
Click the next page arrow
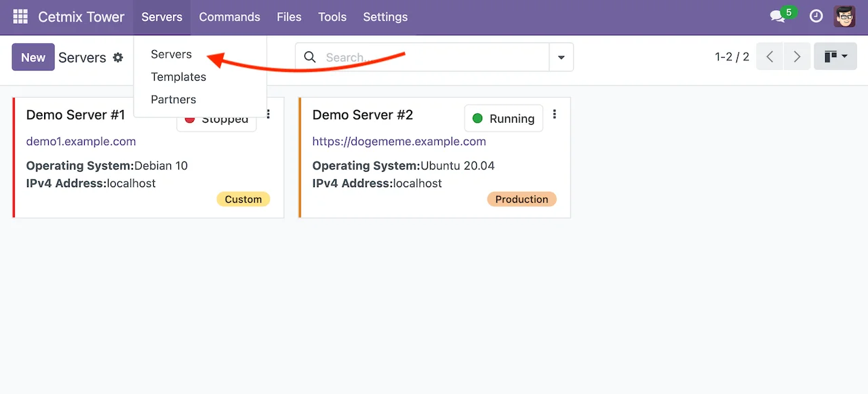tap(797, 57)
